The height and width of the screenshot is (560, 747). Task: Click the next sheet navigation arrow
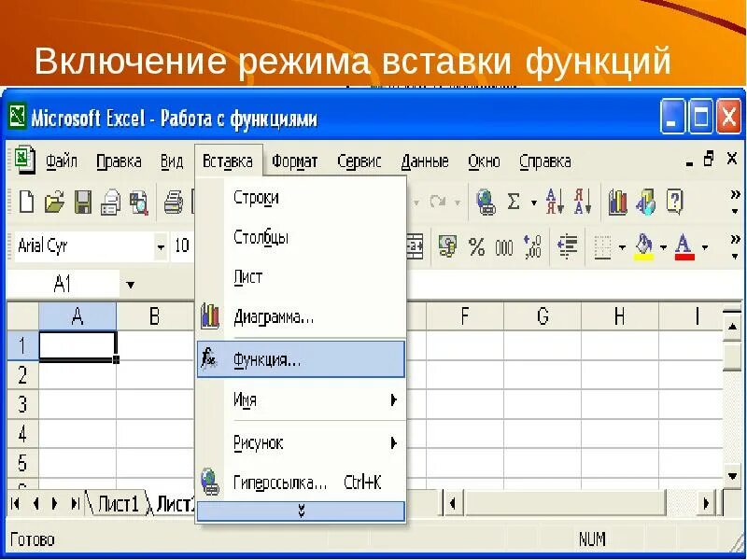(x=54, y=503)
